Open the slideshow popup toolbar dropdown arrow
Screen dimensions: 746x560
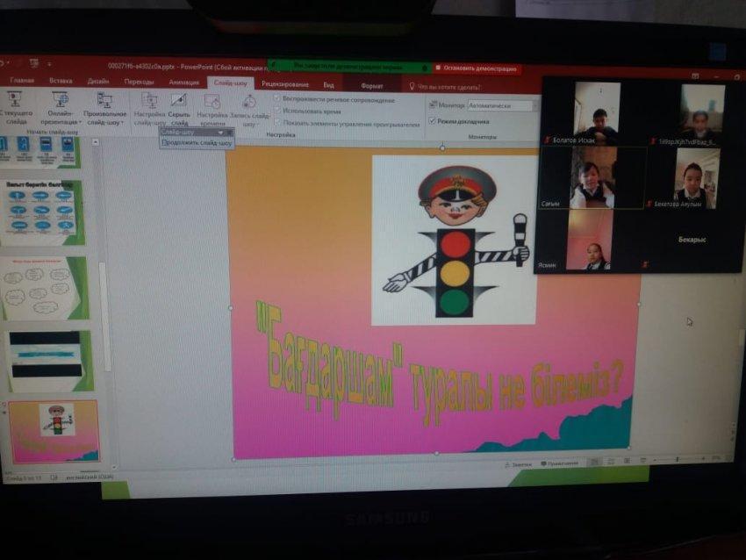[x=221, y=133]
